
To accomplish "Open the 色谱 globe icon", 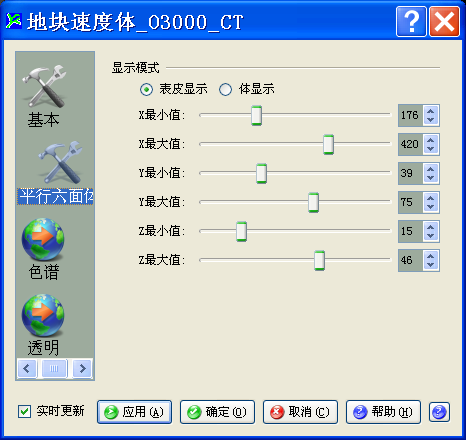I will [x=43, y=239].
